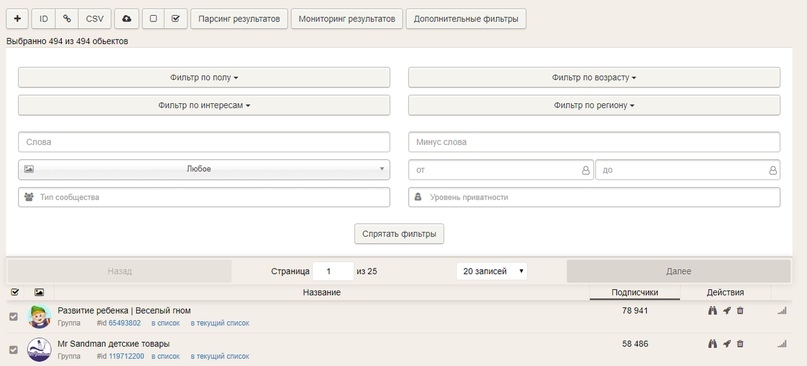Click 'в текущий список' for Веселый гном
The image size is (807, 366).
[x=220, y=323]
